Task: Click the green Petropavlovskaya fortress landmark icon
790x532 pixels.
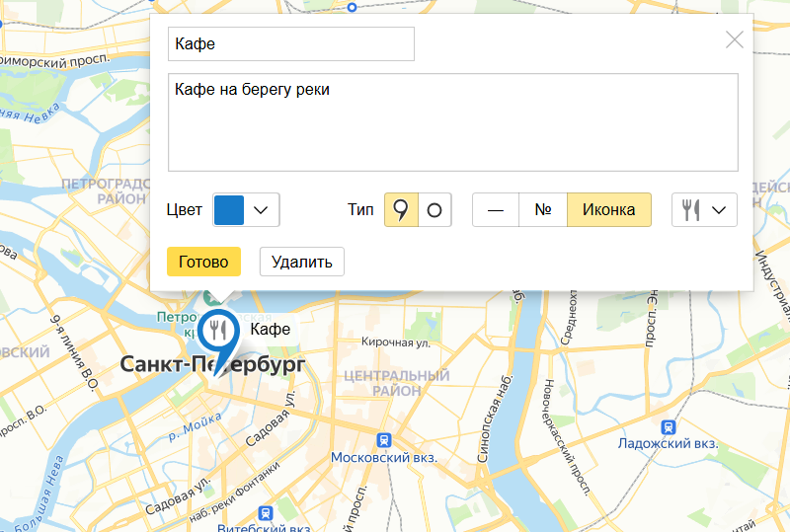Action: click(x=210, y=297)
